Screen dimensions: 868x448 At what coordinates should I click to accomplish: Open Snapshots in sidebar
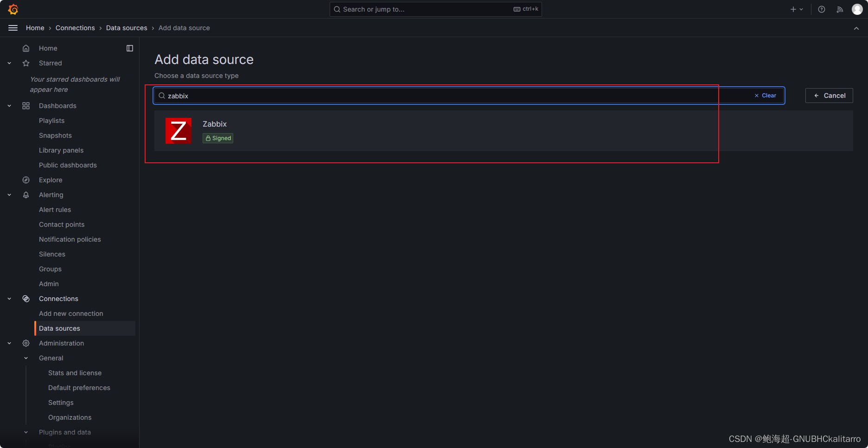click(55, 135)
